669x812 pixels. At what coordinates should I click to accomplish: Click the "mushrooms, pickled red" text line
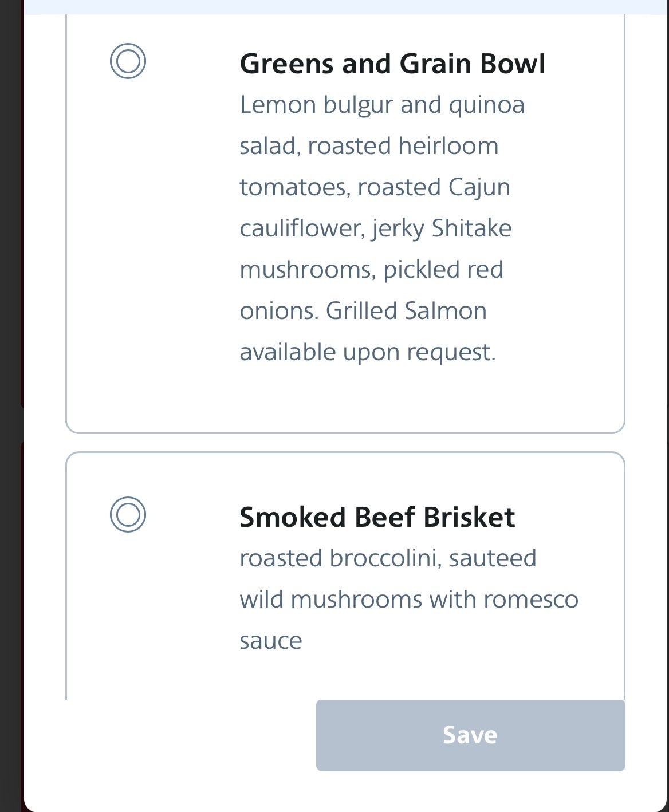pos(371,270)
